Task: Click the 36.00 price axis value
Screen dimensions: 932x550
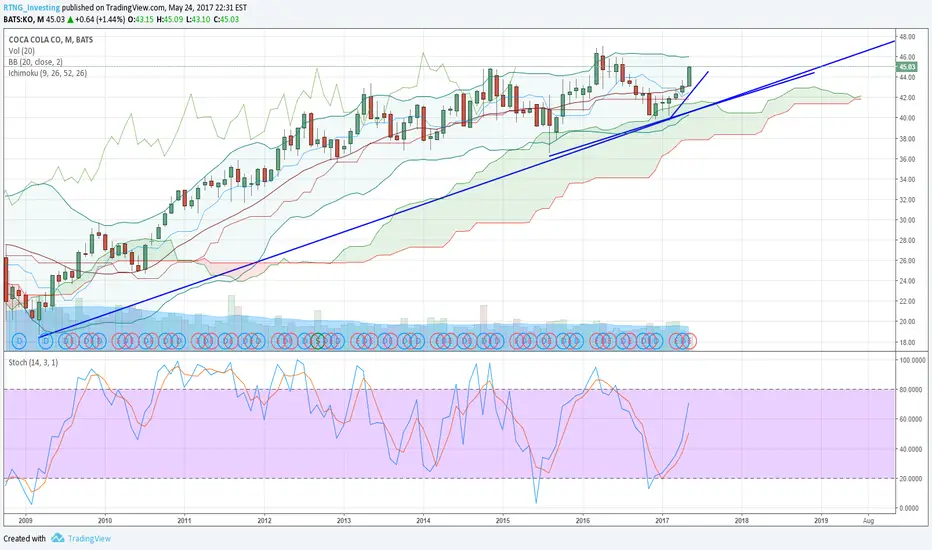Action: [907, 159]
